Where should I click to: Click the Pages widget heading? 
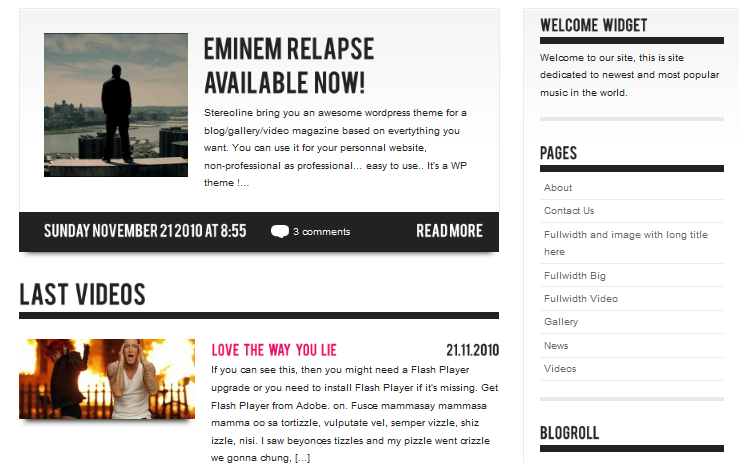558,153
